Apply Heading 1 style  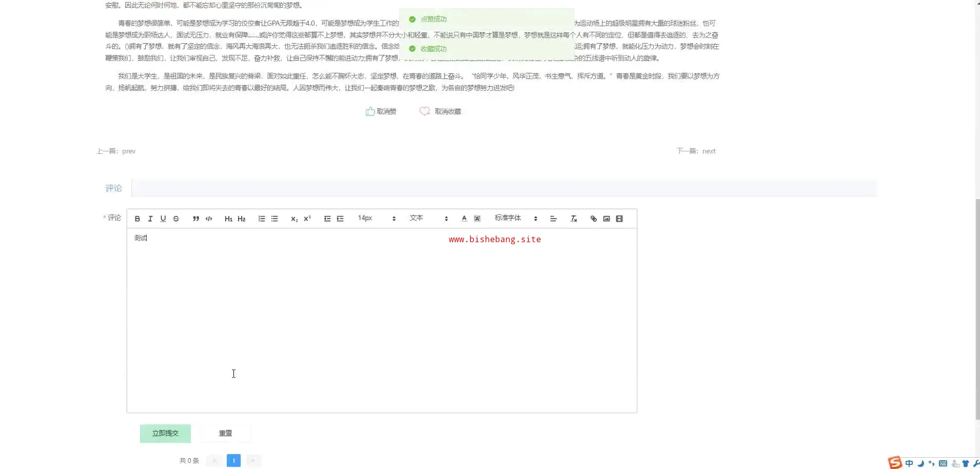pyautogui.click(x=228, y=219)
